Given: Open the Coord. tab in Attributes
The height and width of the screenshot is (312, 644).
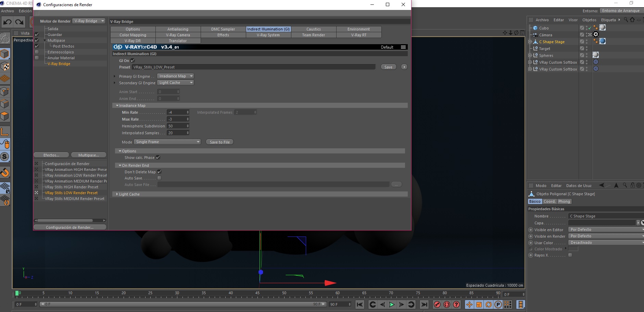Looking at the screenshot, I should point(550,201).
